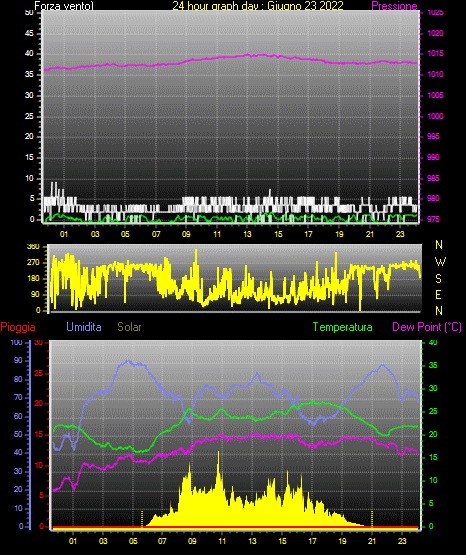Click hour 05 on the bottom chart axis

133,541
